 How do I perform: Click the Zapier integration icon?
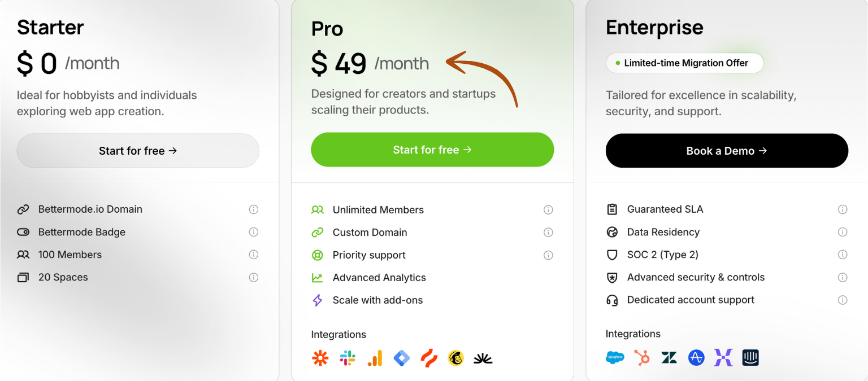[x=320, y=358]
